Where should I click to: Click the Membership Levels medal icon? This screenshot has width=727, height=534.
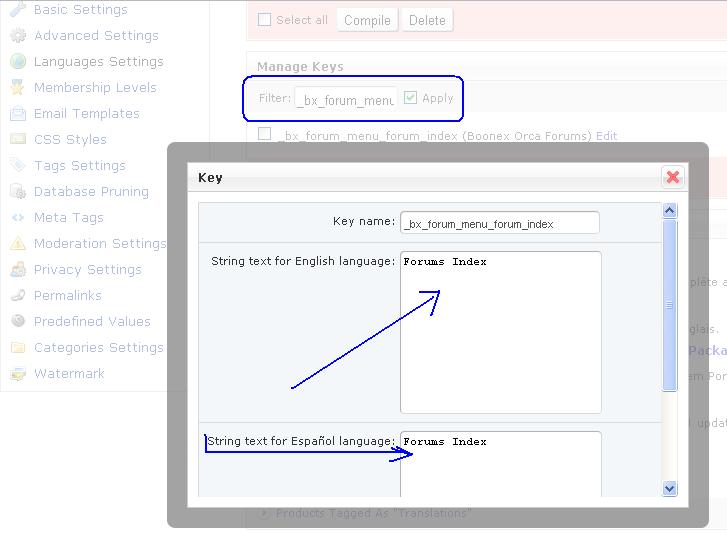18,87
